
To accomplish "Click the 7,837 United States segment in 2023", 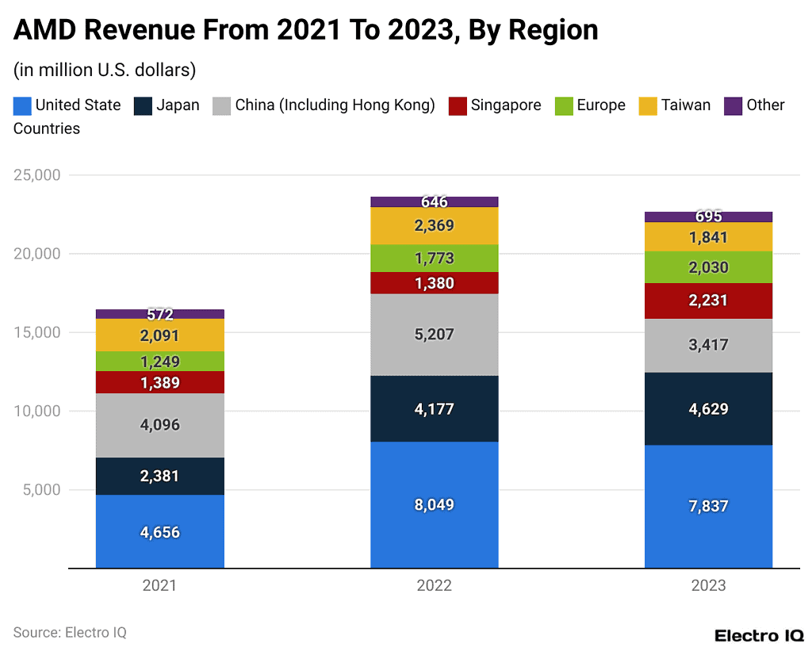I will [x=708, y=507].
